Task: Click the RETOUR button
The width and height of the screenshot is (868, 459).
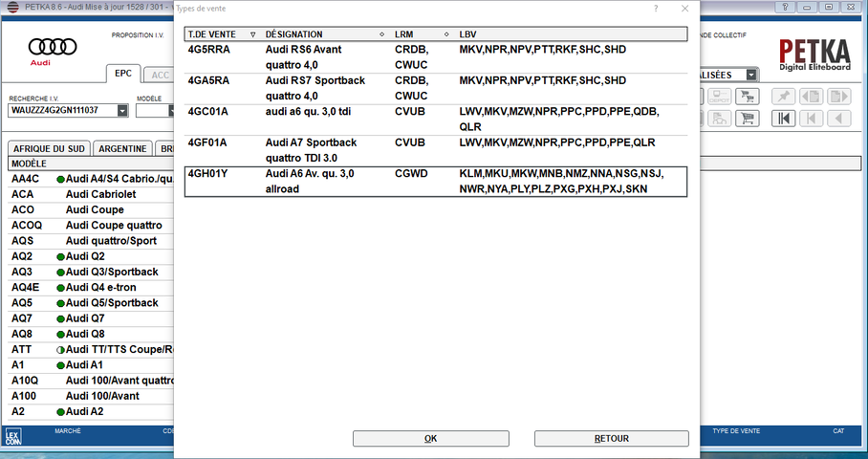Action: tap(612, 439)
